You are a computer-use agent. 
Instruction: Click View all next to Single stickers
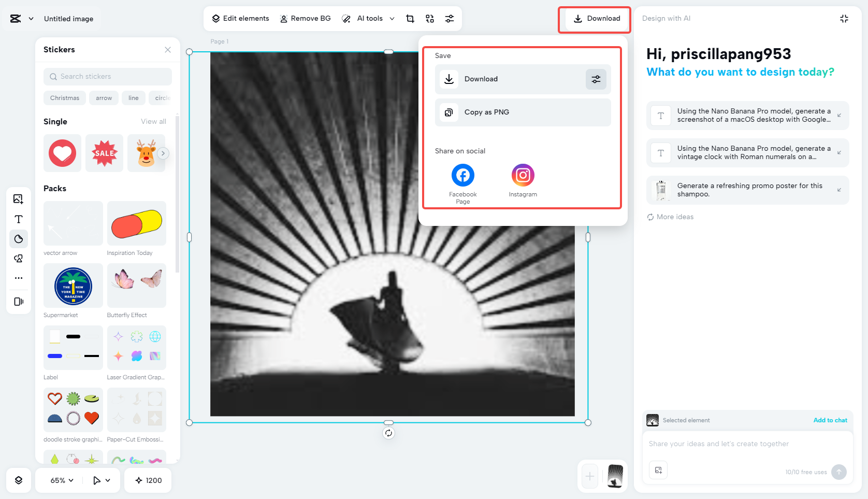pyautogui.click(x=153, y=121)
